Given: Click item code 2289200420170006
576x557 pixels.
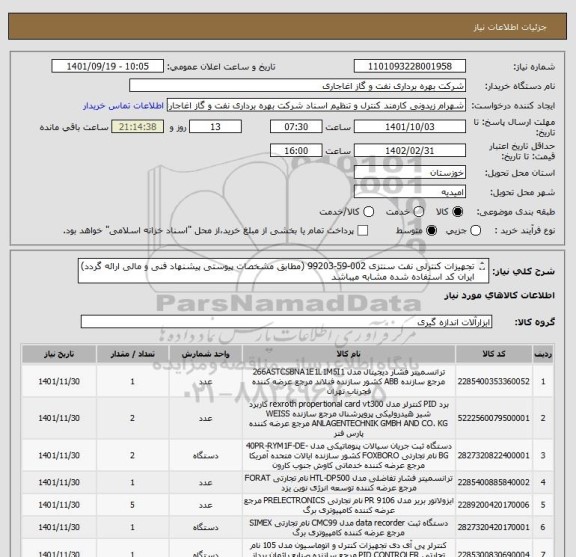Looking at the screenshot, I should (494, 505).
